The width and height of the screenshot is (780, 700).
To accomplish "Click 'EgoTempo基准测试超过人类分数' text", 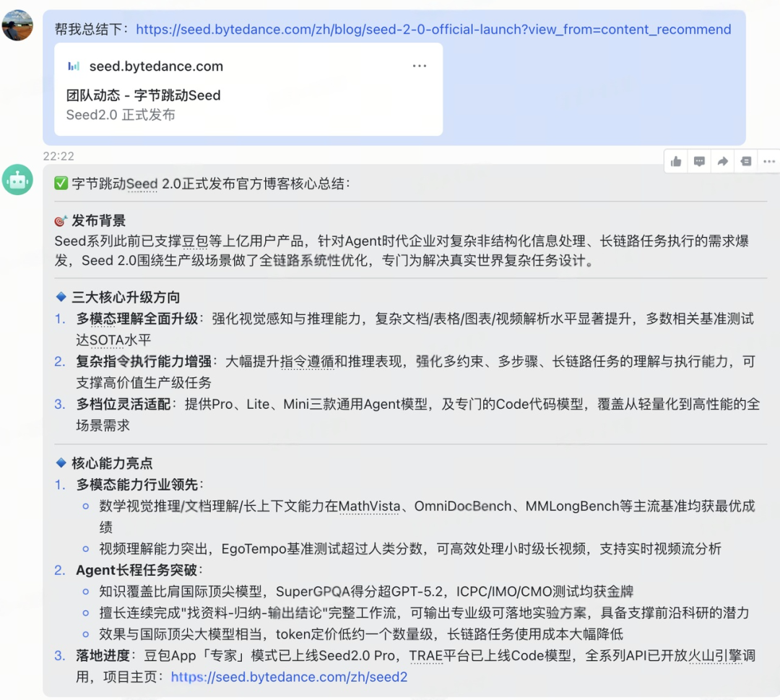I will coord(322,549).
